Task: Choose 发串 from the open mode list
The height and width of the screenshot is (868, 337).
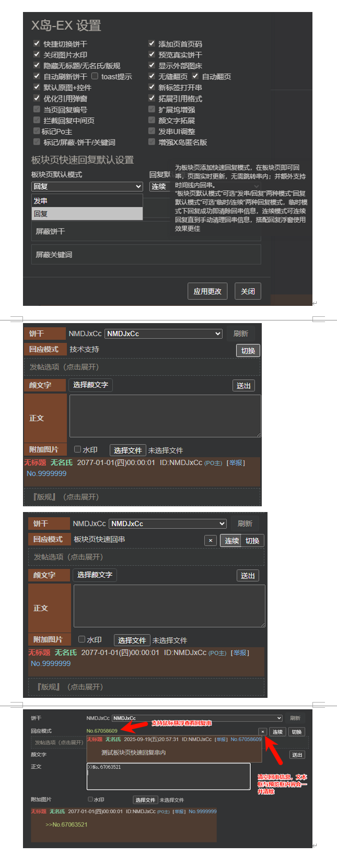Action: [87, 200]
